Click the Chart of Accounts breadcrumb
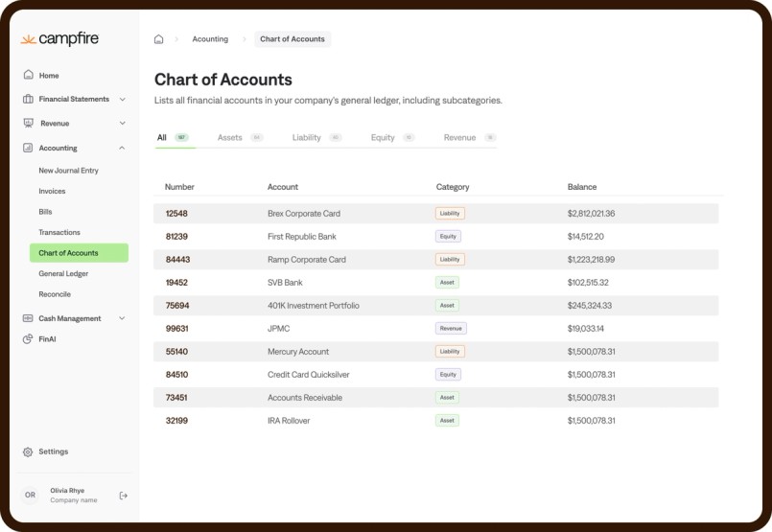The image size is (772, 532). click(292, 39)
